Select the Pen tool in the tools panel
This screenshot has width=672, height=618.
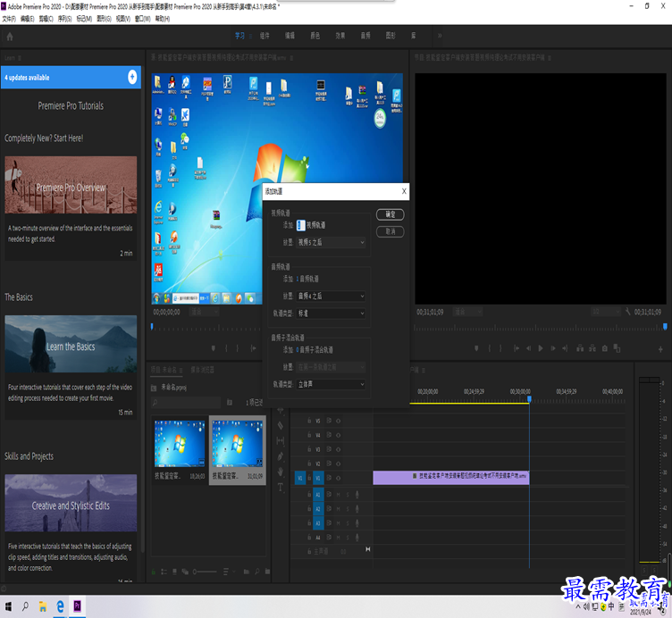tap(281, 456)
